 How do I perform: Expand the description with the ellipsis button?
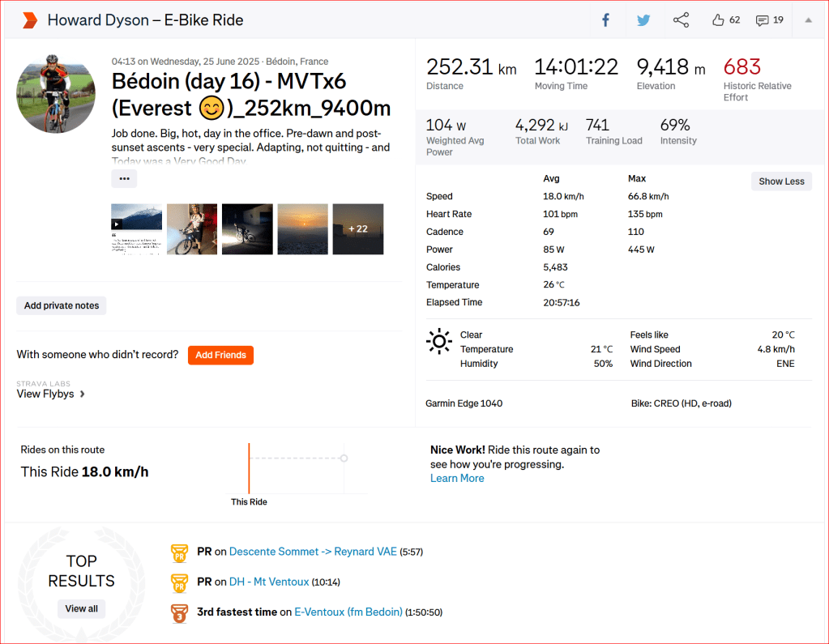[x=124, y=179]
